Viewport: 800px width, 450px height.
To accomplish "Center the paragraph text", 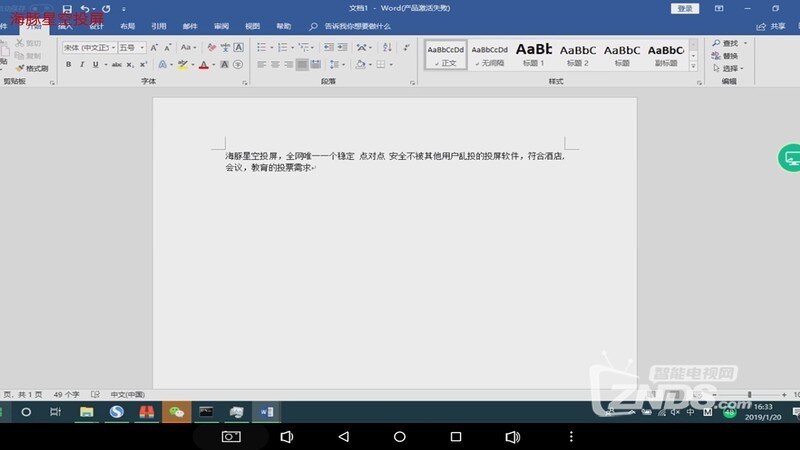I will click(x=275, y=64).
